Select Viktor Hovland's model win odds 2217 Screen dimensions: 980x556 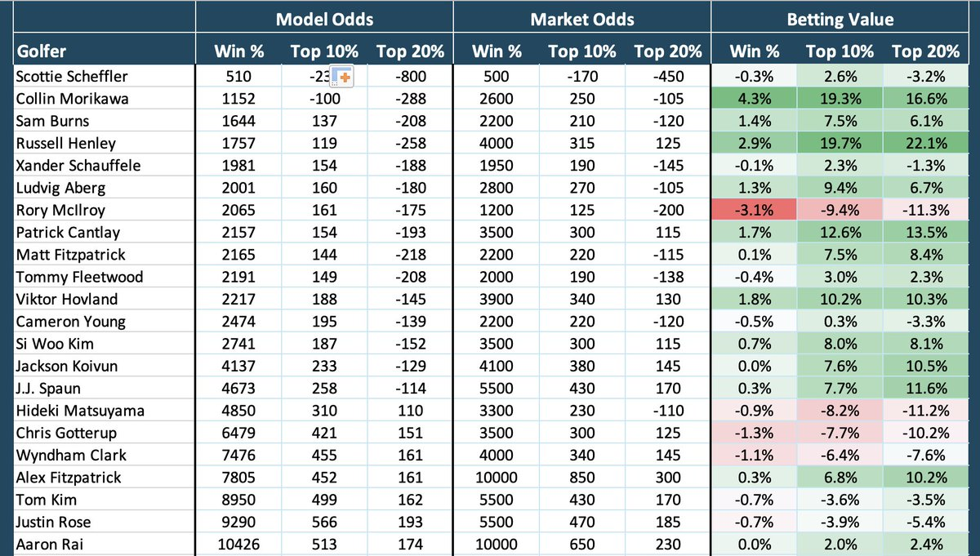click(x=239, y=300)
